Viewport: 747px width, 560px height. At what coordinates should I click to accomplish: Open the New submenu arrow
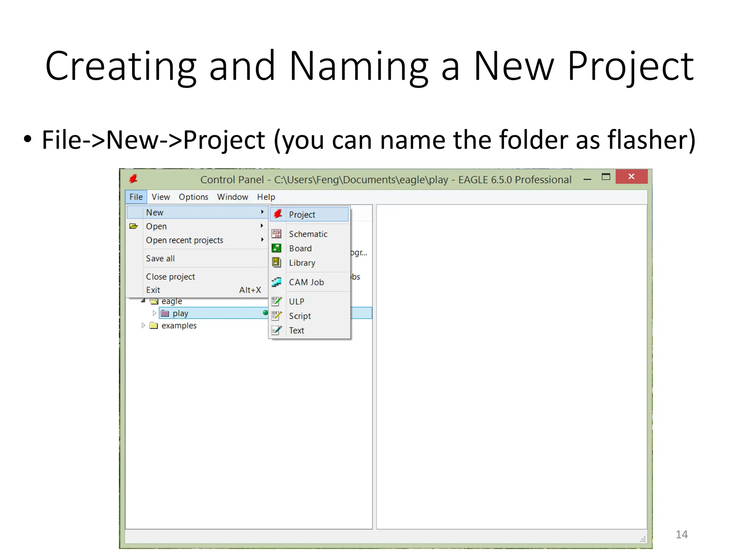pos(262,212)
